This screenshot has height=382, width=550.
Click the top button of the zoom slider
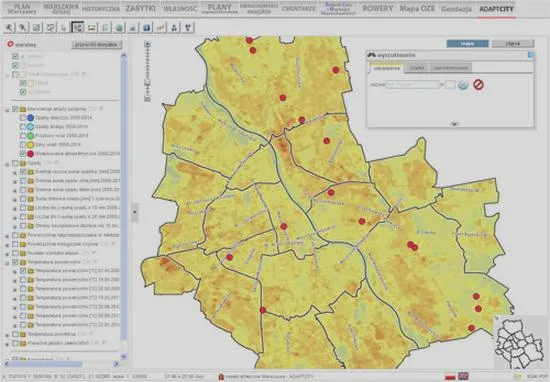tap(148, 44)
